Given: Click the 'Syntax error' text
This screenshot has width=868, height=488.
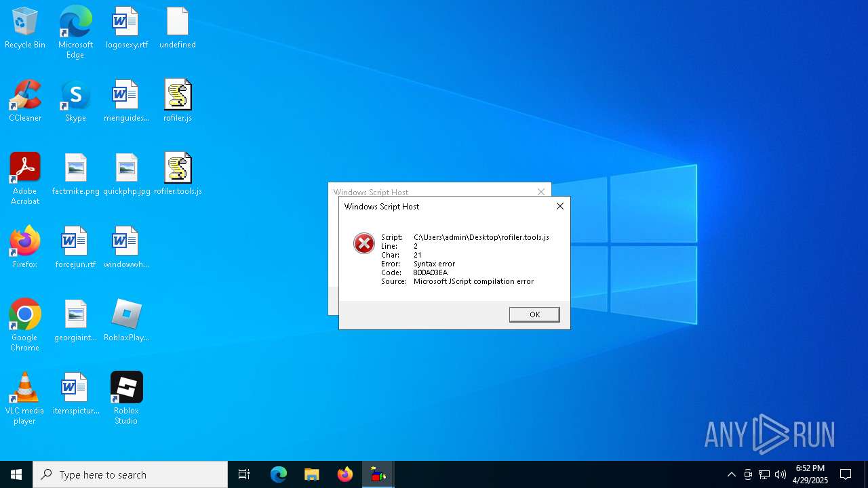Looking at the screenshot, I should click(434, 264).
